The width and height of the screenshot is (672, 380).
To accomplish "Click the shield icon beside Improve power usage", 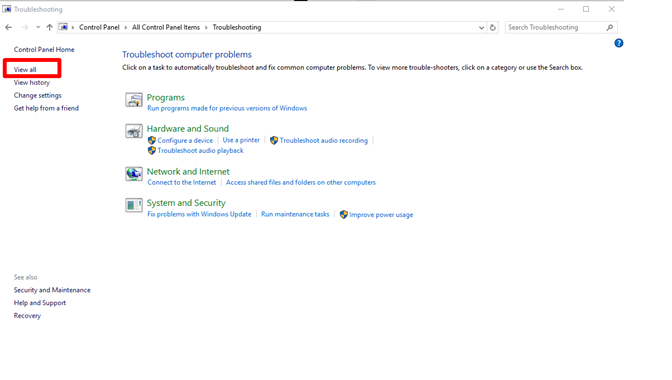I will click(344, 215).
